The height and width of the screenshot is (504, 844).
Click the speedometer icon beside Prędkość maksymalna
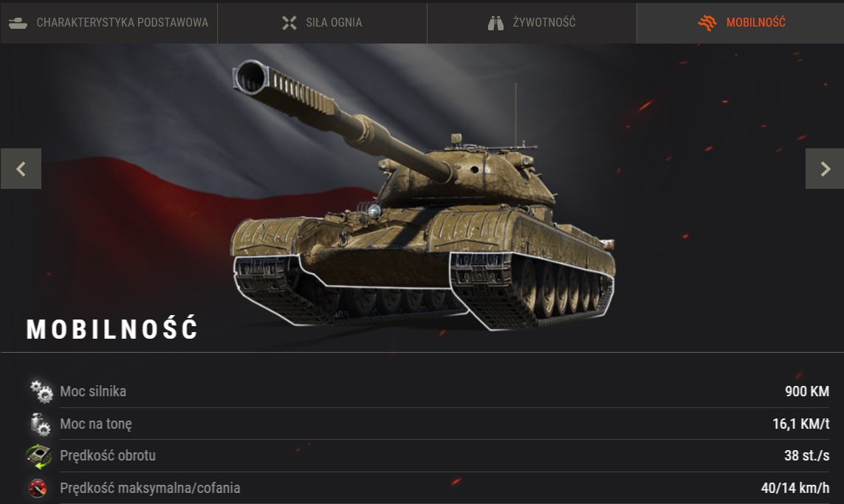(x=38, y=489)
